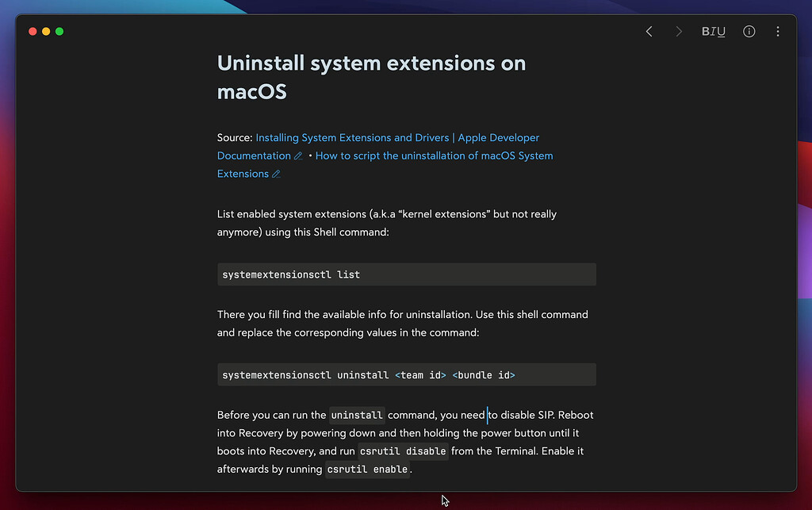The width and height of the screenshot is (812, 510).
Task: Click the green zoom window button
Action: [x=59, y=30]
